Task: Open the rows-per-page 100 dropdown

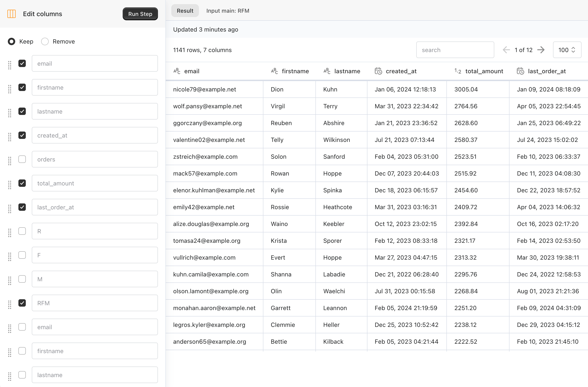Action: [x=567, y=50]
